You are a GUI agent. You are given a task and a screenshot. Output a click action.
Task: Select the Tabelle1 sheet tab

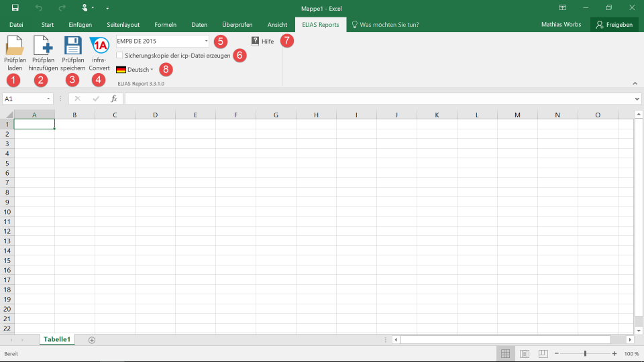pyautogui.click(x=57, y=339)
